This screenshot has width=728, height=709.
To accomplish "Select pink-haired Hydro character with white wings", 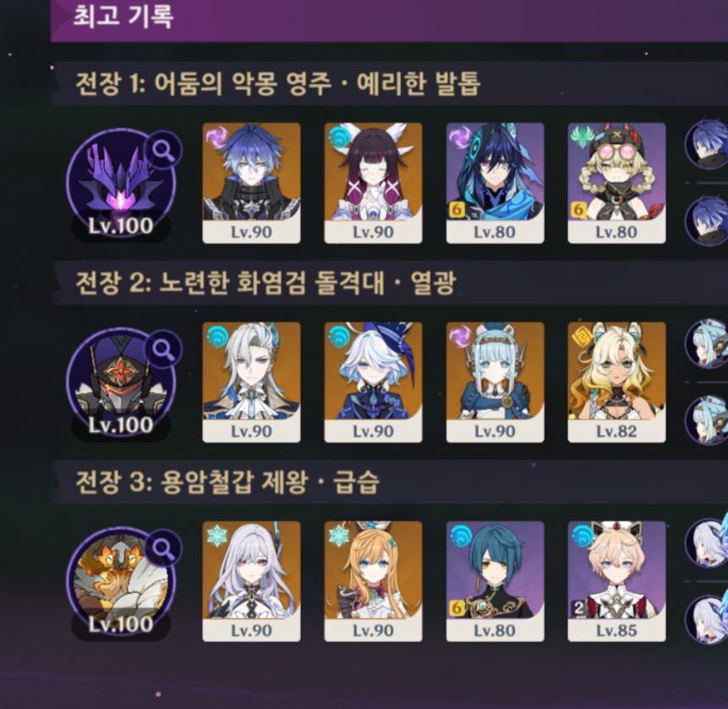I will pos(373,183).
